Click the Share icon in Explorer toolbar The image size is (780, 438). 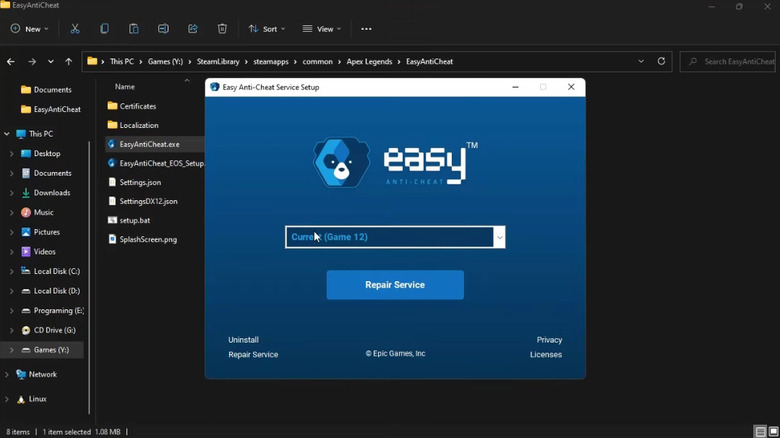193,29
